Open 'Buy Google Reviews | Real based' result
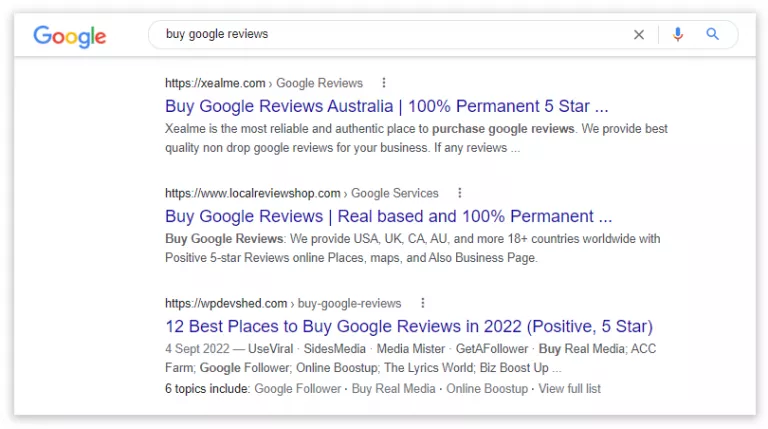Viewport: 768px width, 429px height. (x=388, y=216)
